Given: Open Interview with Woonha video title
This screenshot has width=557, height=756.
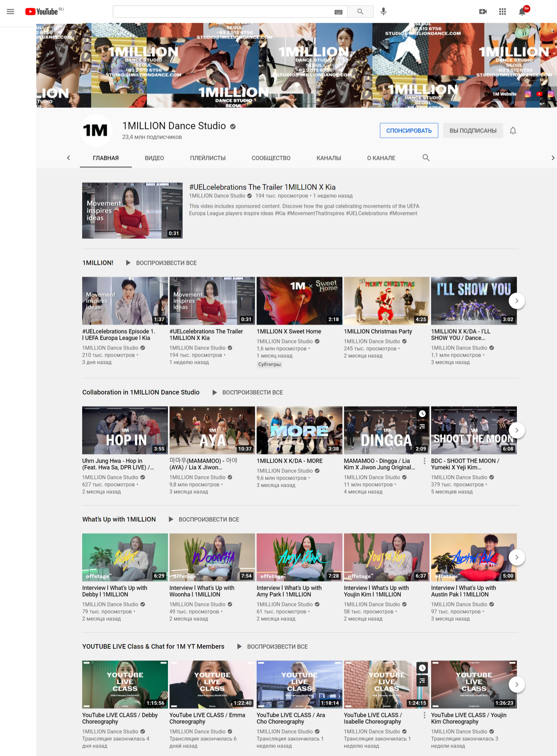Looking at the screenshot, I should pyautogui.click(x=202, y=591).
